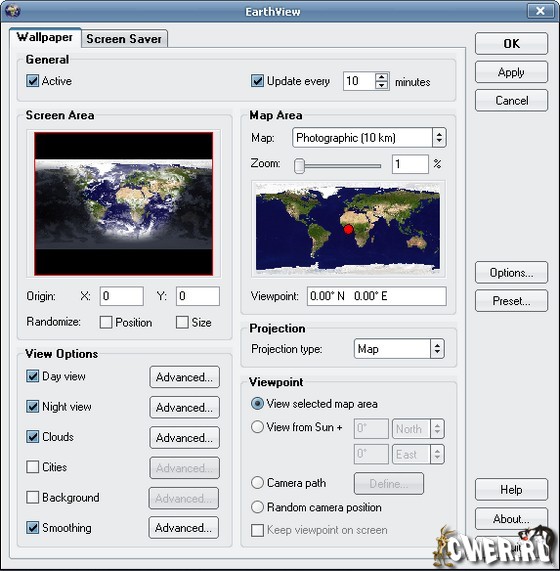The height and width of the screenshot is (571, 560).
Task: Click the Map Area world map thumbnail
Action: point(348,229)
